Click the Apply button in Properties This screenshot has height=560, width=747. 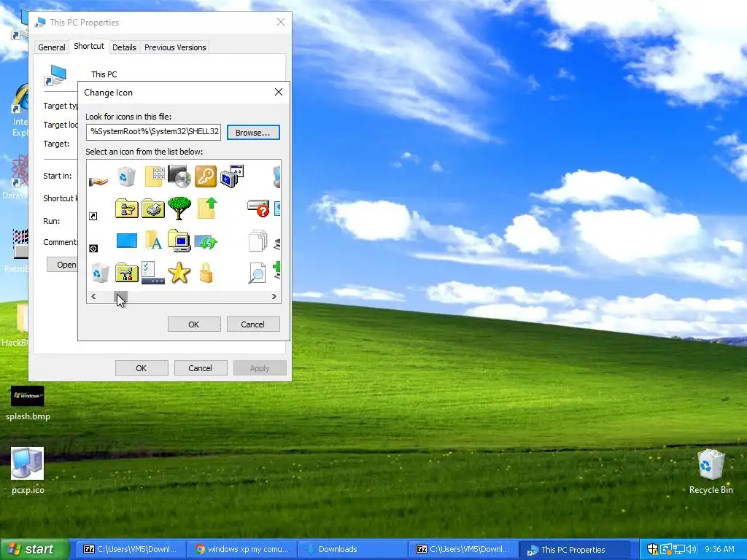(x=260, y=368)
